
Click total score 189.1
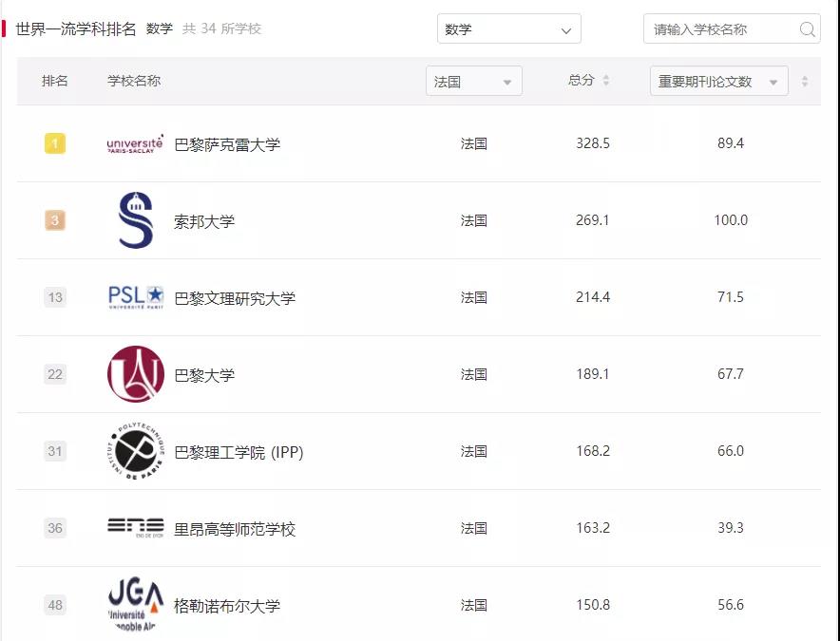point(593,374)
